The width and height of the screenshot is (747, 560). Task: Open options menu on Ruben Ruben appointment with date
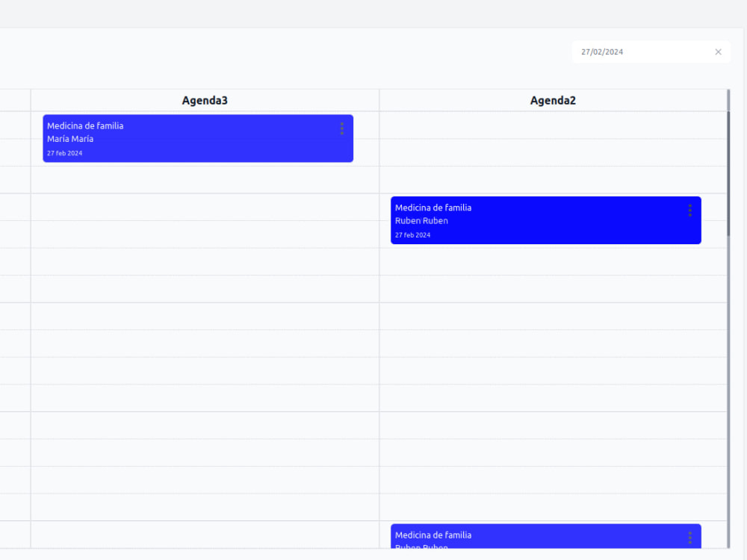(689, 211)
